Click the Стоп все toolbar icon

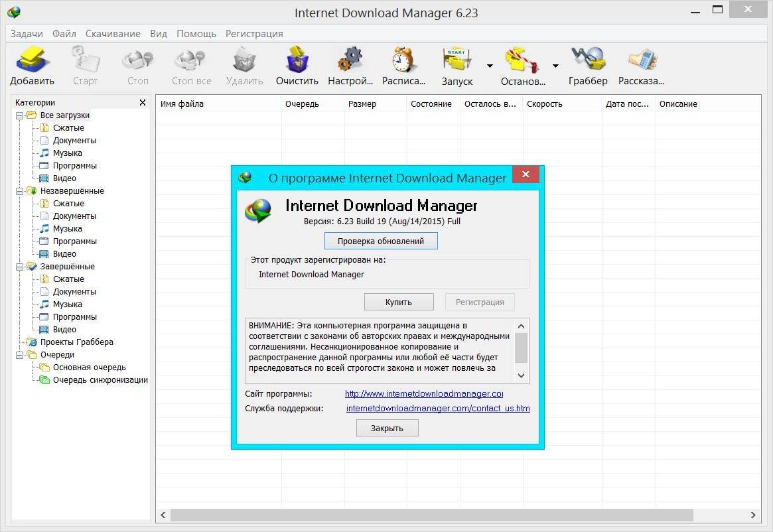coord(191,59)
